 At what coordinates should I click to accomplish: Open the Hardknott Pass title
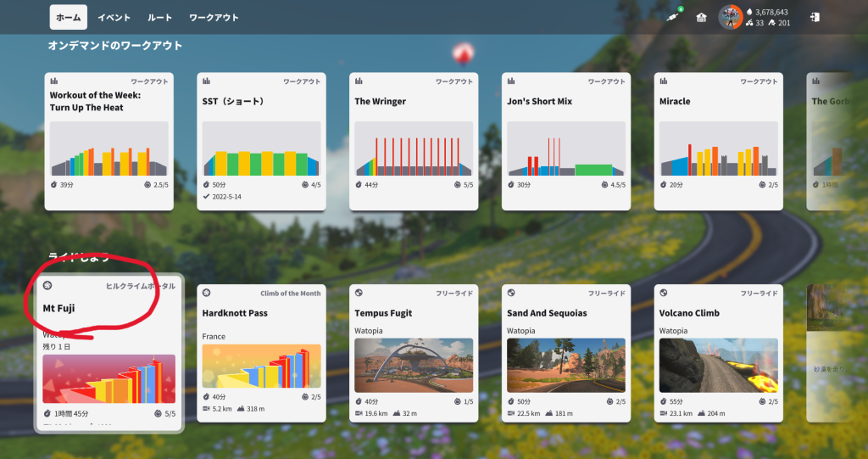point(235,313)
